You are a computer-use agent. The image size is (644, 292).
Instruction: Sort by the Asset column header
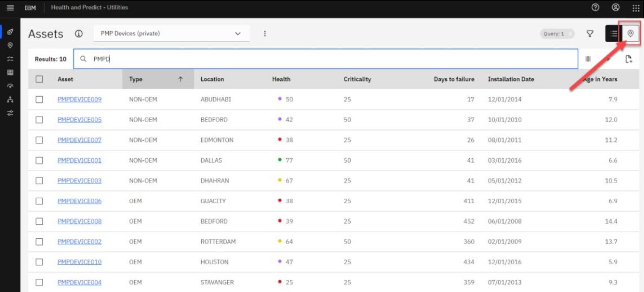65,79
